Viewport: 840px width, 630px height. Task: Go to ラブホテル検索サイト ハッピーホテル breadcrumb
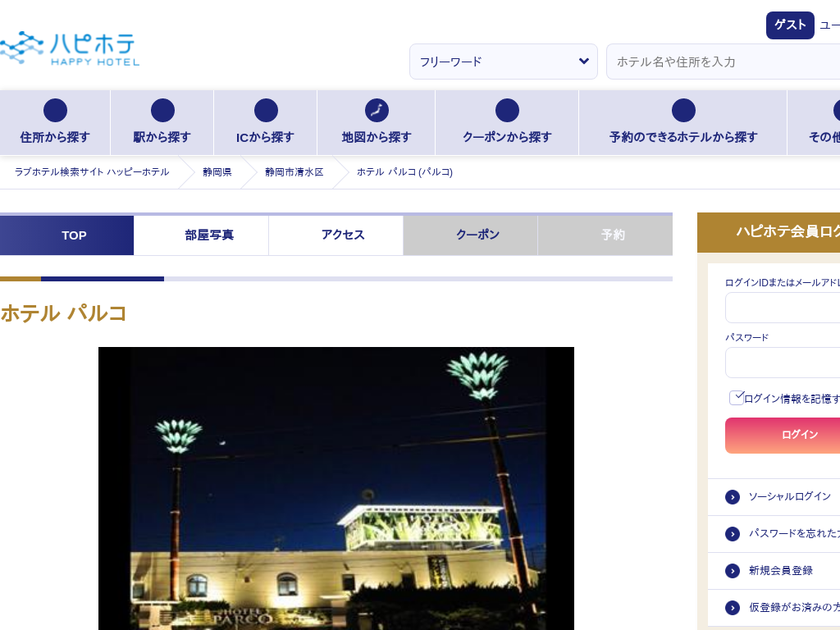coord(92,172)
